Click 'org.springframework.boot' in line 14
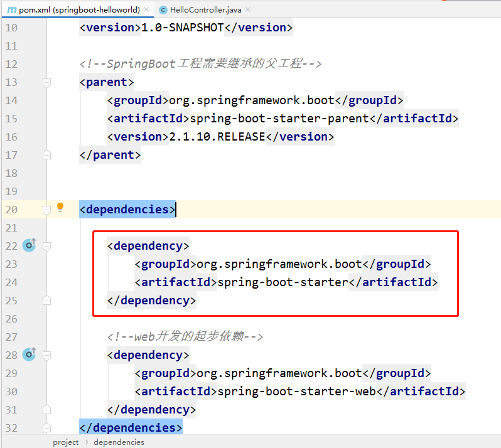The image size is (501, 448). pos(252,100)
